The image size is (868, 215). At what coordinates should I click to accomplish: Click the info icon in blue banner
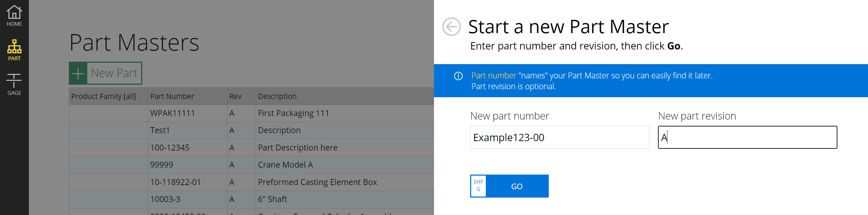[x=458, y=76]
